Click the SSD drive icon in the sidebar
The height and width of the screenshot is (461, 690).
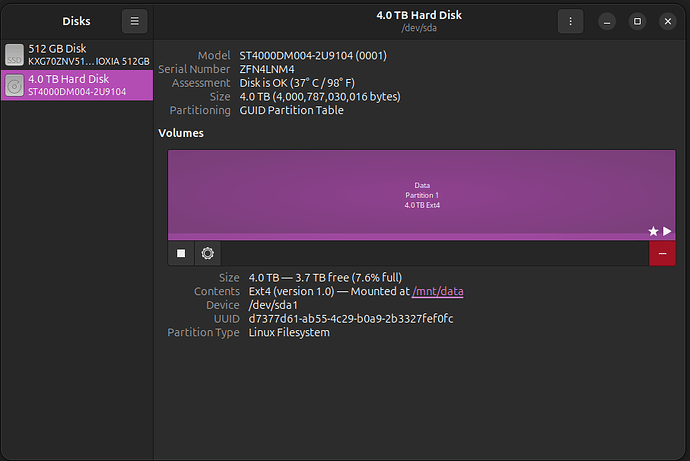pyautogui.click(x=15, y=55)
